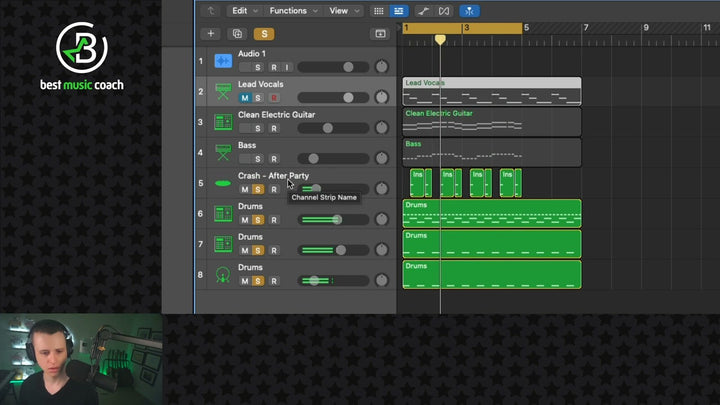Select the Crash cymbal track icon
The image size is (720, 405).
[x=223, y=183]
